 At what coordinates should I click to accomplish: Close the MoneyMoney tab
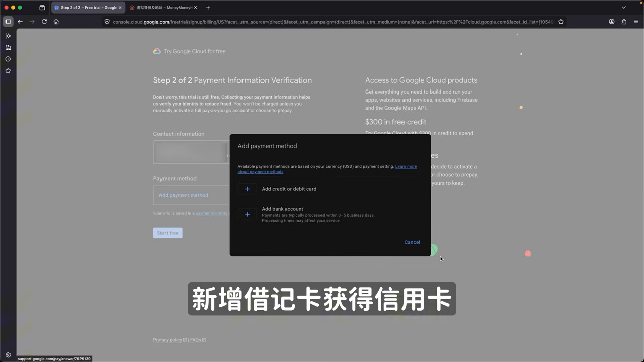196,8
